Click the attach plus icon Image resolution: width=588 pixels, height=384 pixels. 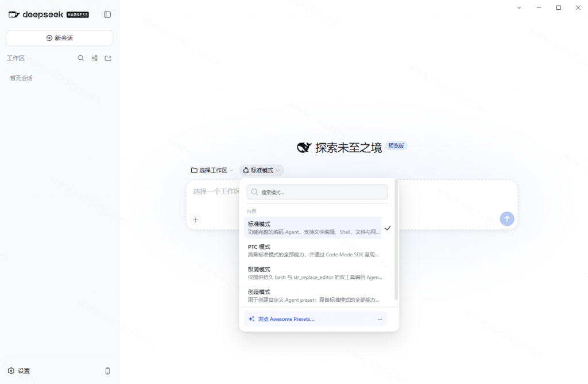click(x=195, y=220)
